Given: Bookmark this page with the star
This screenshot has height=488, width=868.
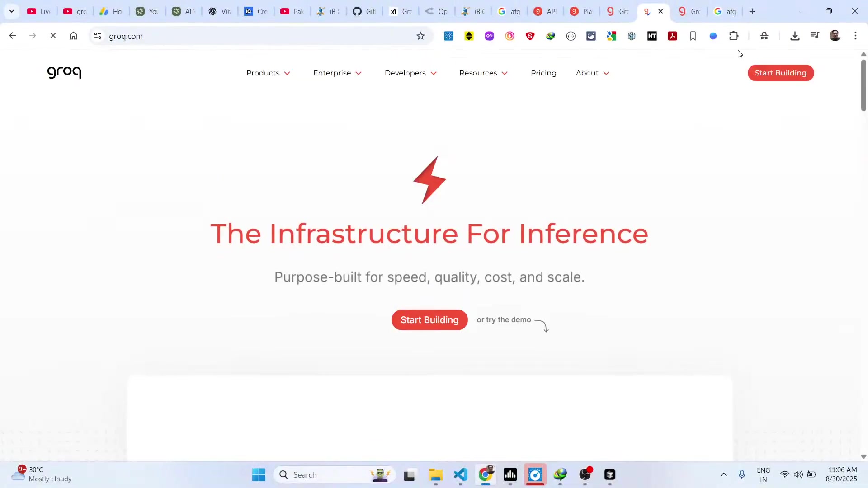Looking at the screenshot, I should click(420, 36).
